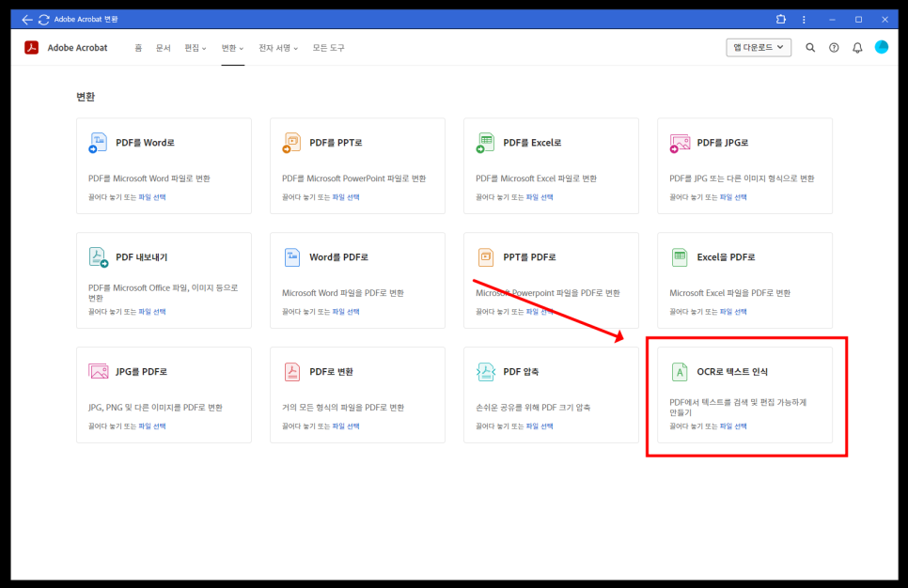
Task: Click the PDF를 Word로 card title
Action: 145,143
